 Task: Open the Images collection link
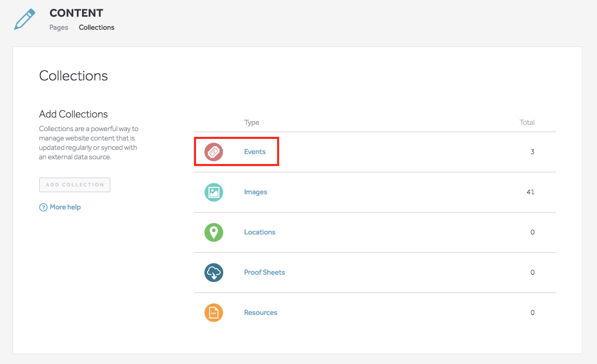tap(256, 192)
